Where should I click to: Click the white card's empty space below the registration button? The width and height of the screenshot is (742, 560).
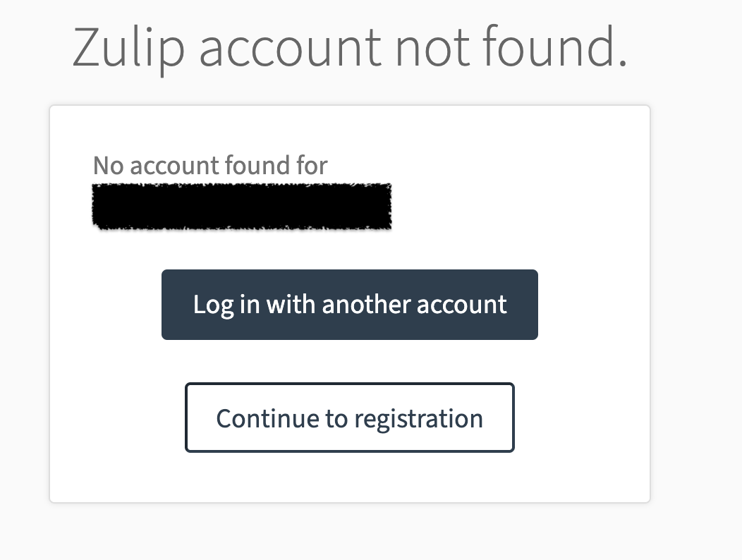coord(350,477)
